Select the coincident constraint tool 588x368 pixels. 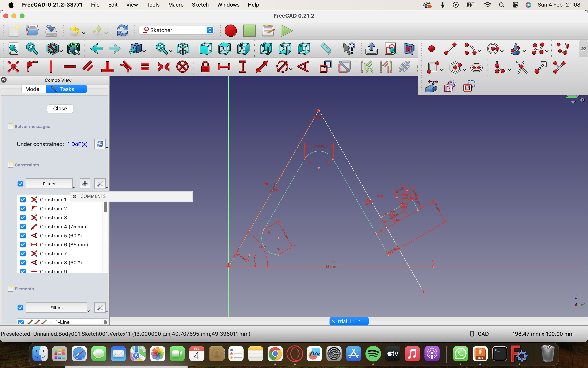(x=13, y=67)
